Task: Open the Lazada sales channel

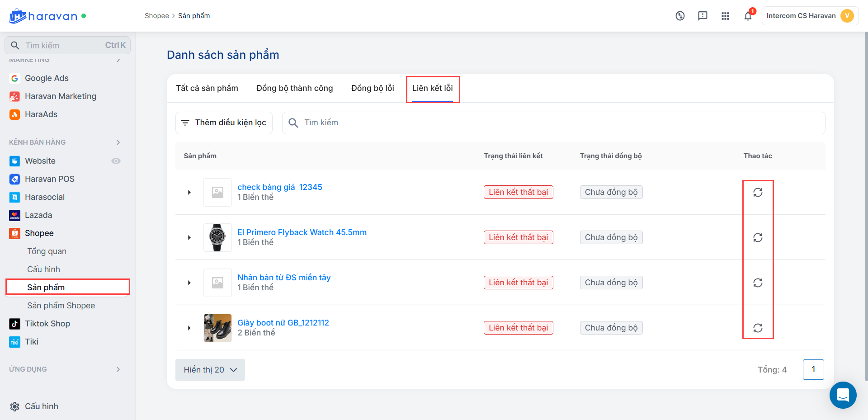Action: tap(38, 215)
